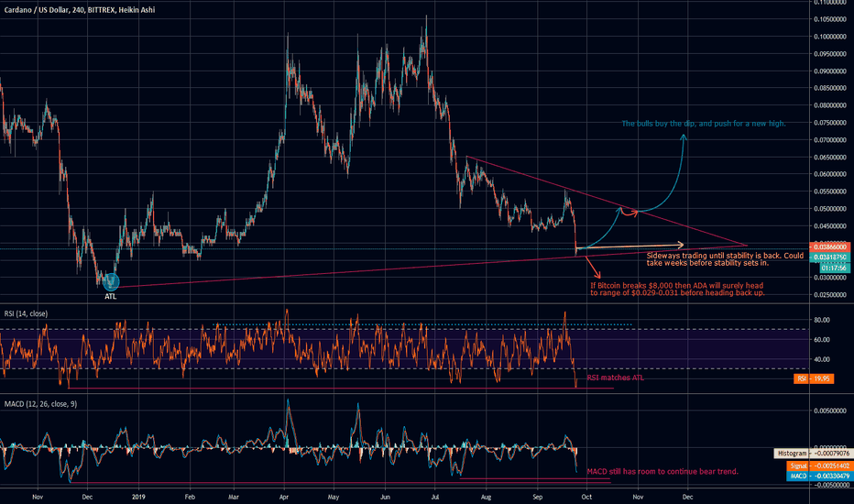Select the 'RSI matches ATL' annotation
The height and width of the screenshot is (504, 854).
(x=615, y=378)
